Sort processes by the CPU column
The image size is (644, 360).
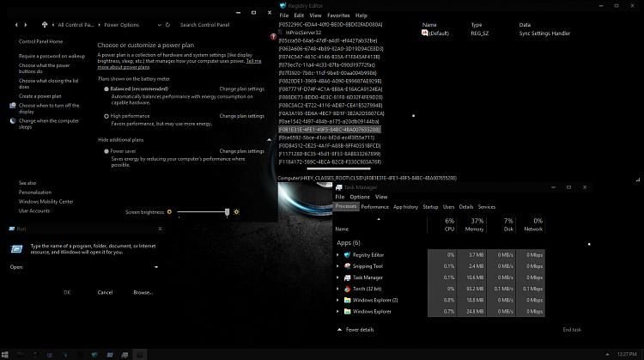449,224
